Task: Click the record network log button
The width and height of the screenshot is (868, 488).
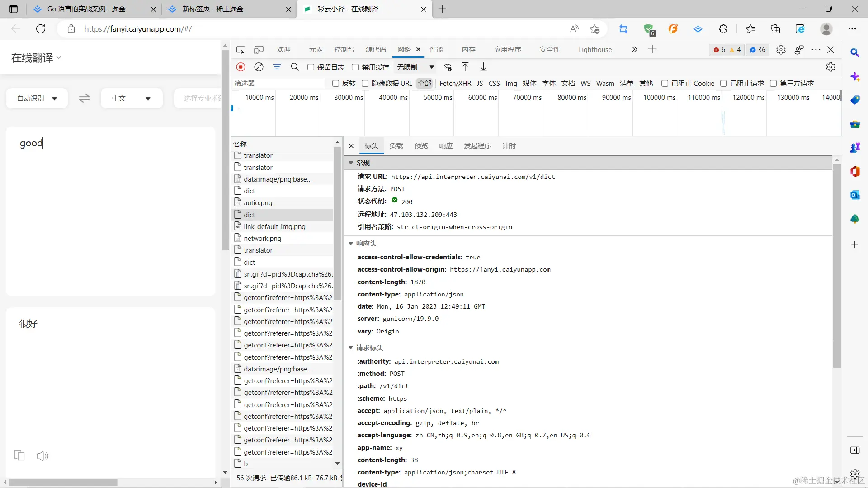Action: [241, 67]
